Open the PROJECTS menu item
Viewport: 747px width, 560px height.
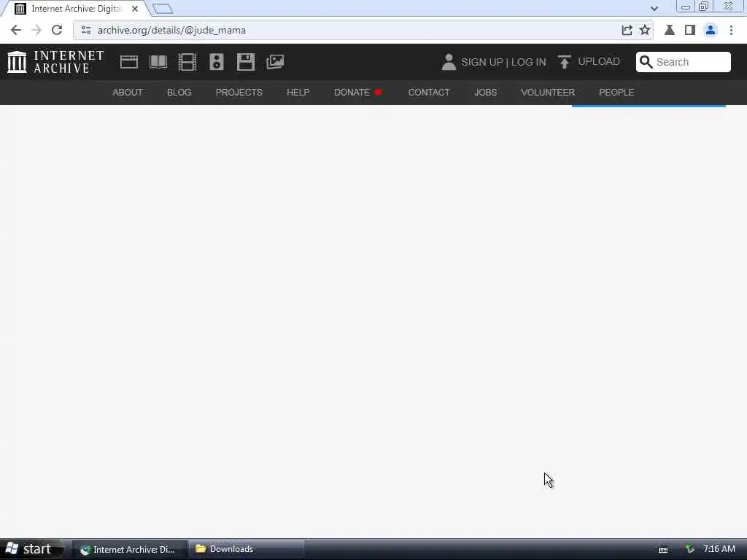239,93
